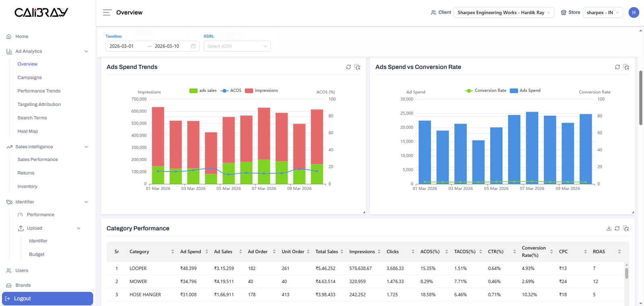Viewport: 644px width, 306px height.
Task: Open the Select ASIN dropdown
Action: click(x=237, y=46)
